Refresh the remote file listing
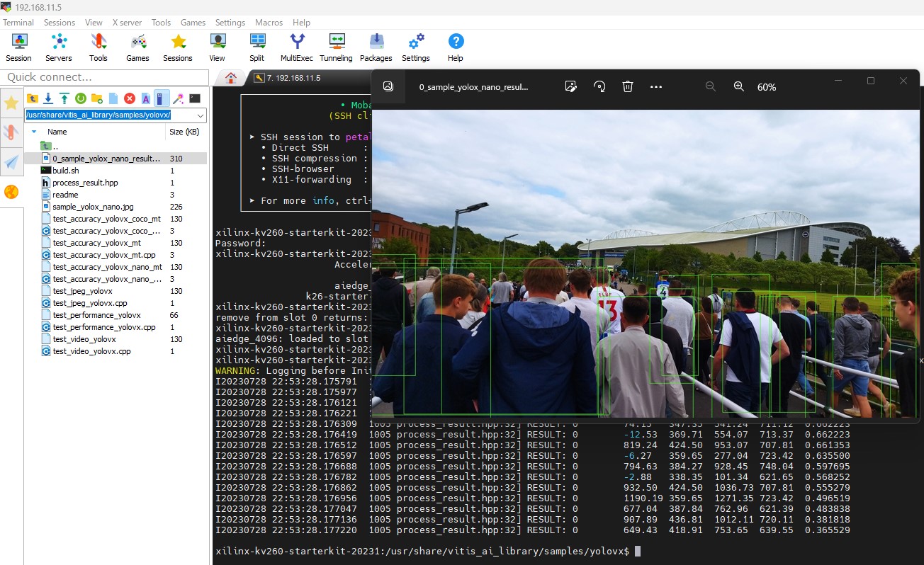924x565 pixels. coord(81,98)
